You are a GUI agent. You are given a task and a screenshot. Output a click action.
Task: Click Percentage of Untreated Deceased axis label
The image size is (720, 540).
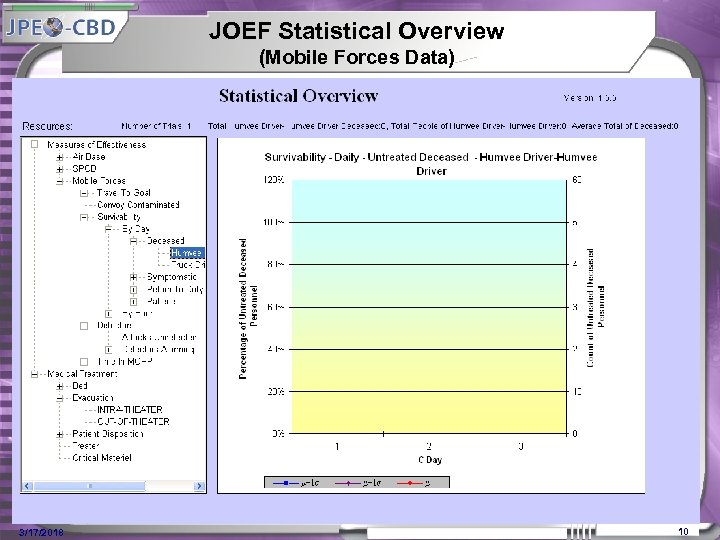[248, 309]
